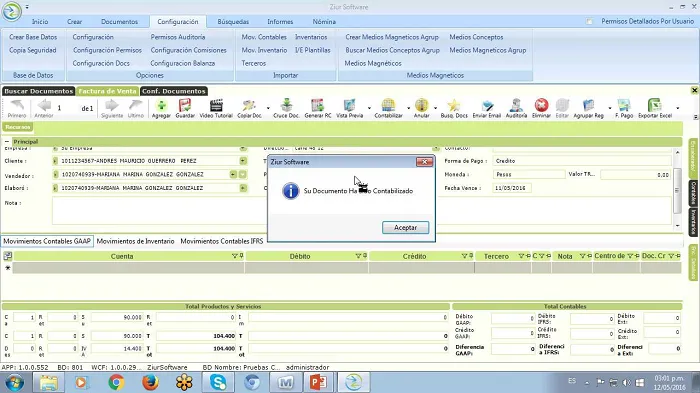Open dropdown arrow next to Anular

point(435,108)
